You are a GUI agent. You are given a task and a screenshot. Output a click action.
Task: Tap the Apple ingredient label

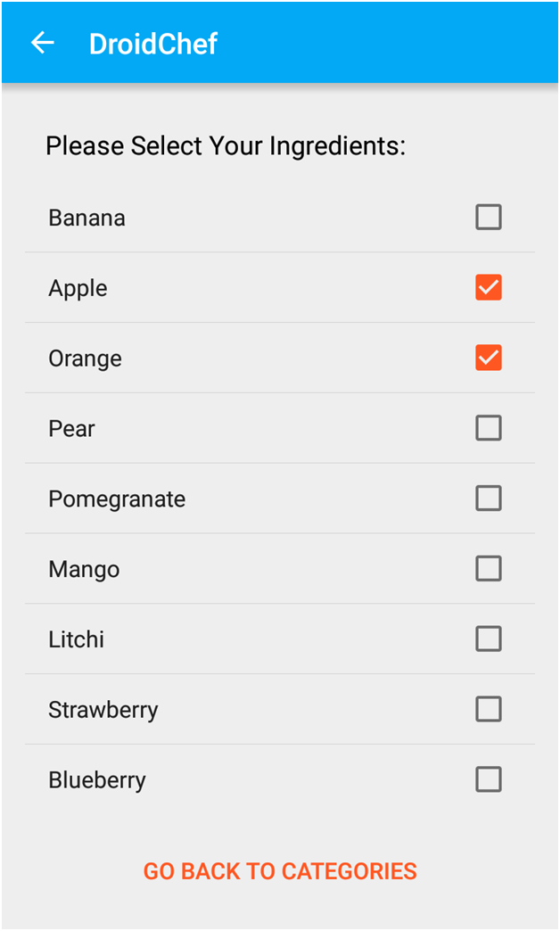[78, 287]
